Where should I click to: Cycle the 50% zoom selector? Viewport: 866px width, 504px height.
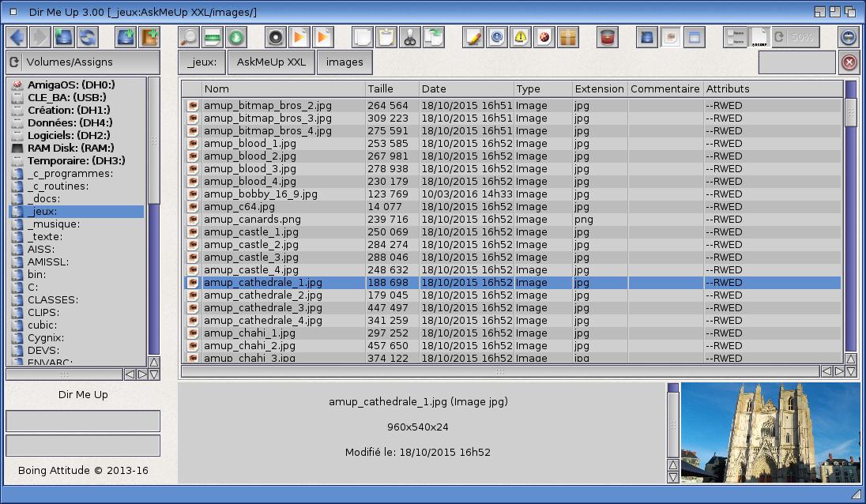coord(795,37)
